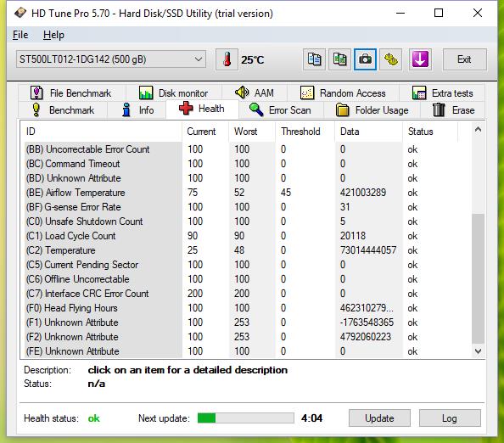Click the Exit button
This screenshot has width=504, height=443.
coord(464,59)
